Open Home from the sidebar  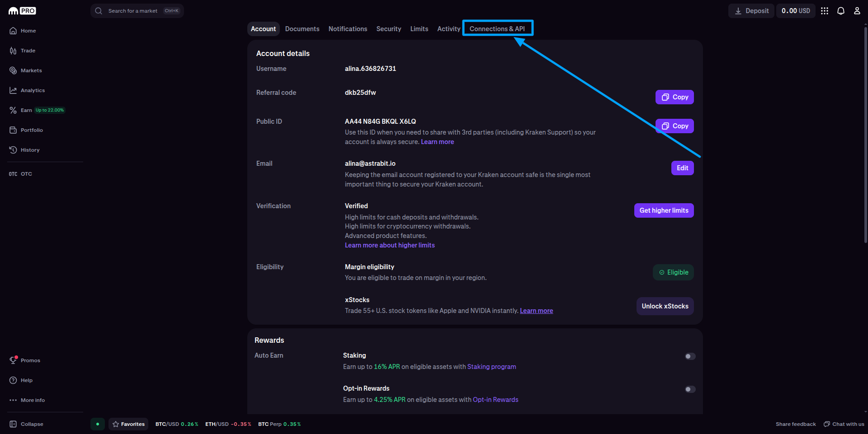click(x=23, y=31)
